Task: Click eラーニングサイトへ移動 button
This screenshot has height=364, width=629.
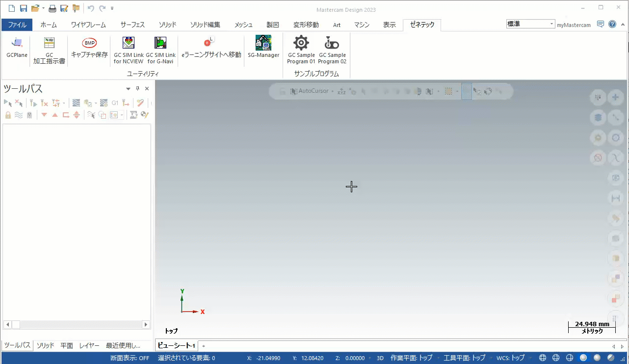Action: (x=211, y=48)
